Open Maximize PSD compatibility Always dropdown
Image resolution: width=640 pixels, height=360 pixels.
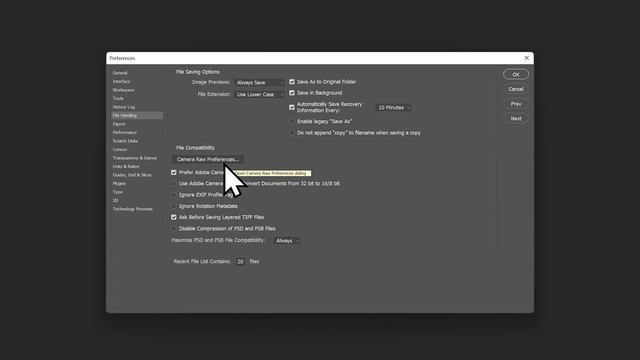click(x=287, y=241)
